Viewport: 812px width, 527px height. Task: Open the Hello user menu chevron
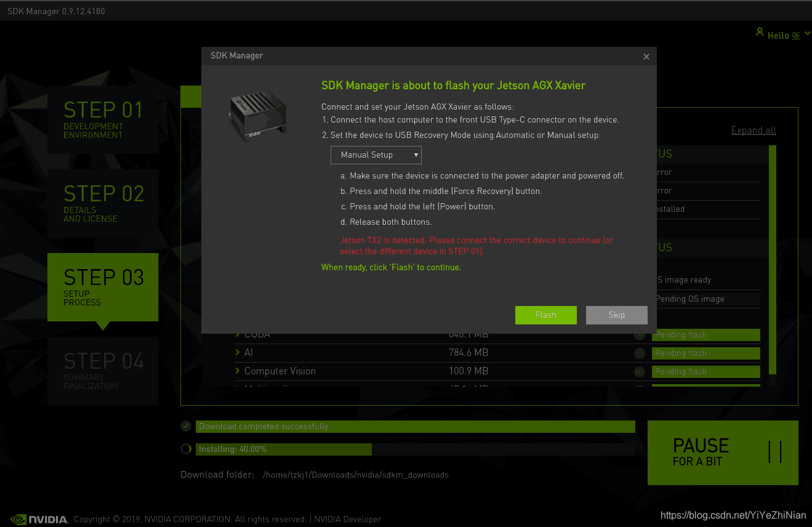808,34
